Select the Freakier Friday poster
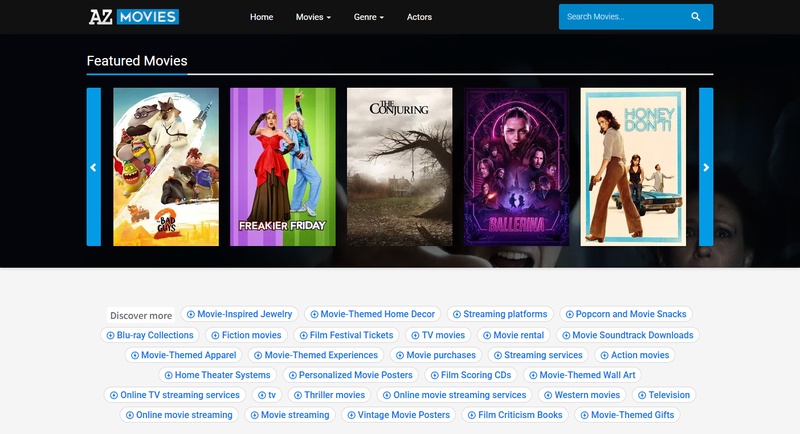Image resolution: width=800 pixels, height=434 pixels. point(283,167)
